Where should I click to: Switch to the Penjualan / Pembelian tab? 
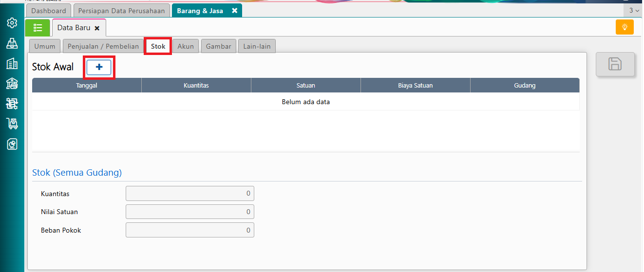(103, 46)
